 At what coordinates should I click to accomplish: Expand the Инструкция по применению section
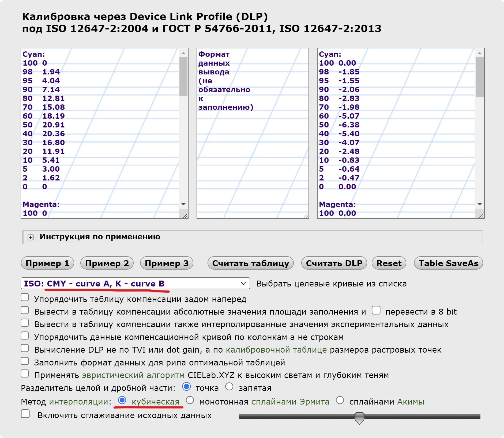(x=31, y=237)
